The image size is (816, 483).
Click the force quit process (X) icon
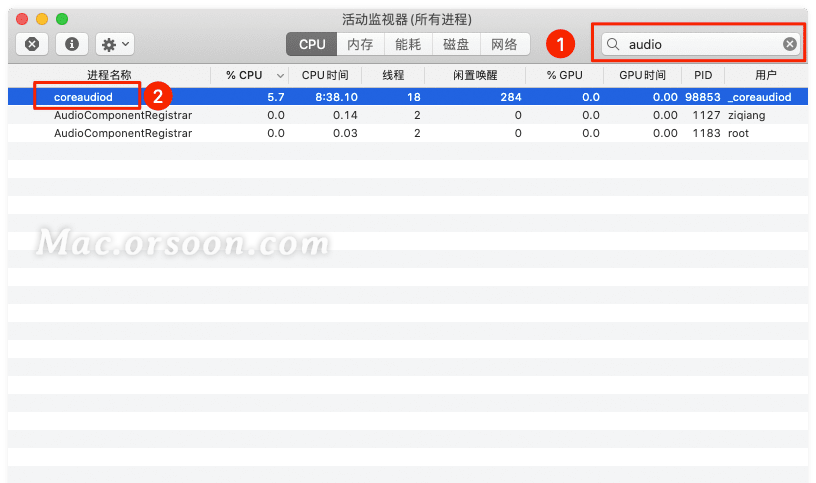point(32,44)
